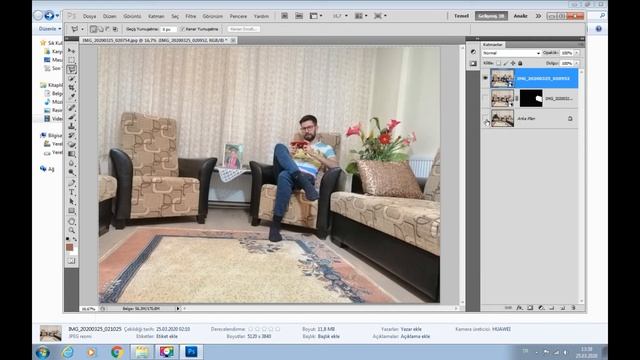640x360 pixels.
Task: Click the add layer style fx icon
Action: (x=519, y=308)
